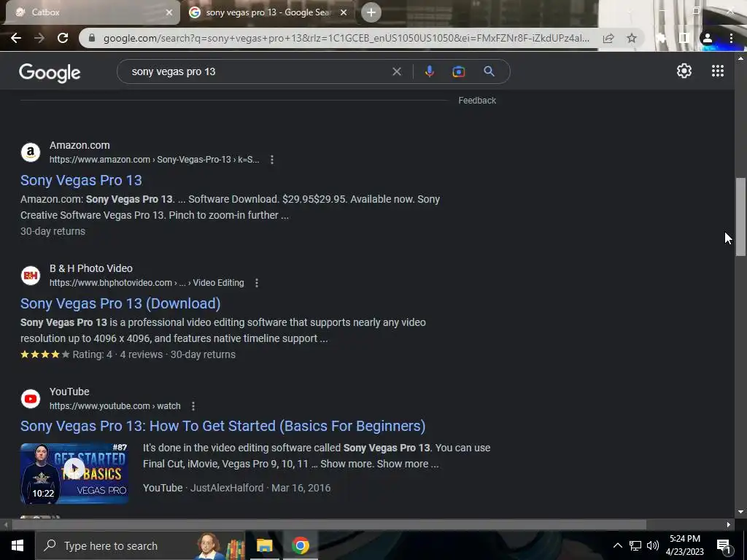747x560 pixels.
Task: Click the Feedback link
Action: [477, 101]
